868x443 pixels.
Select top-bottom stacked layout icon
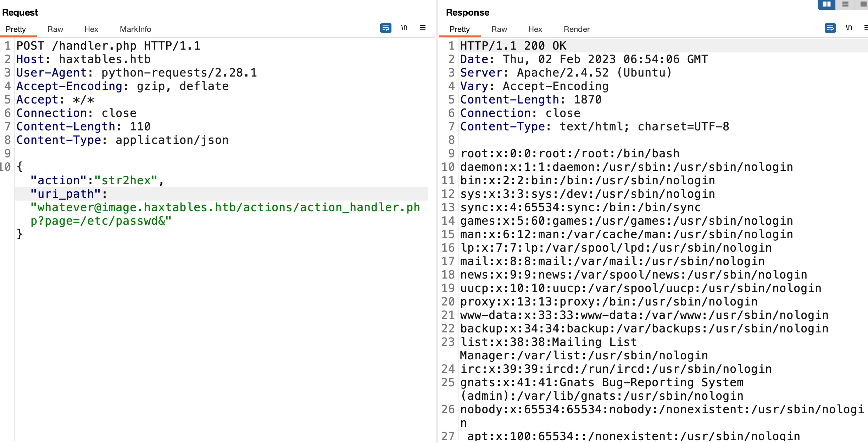click(x=845, y=4)
